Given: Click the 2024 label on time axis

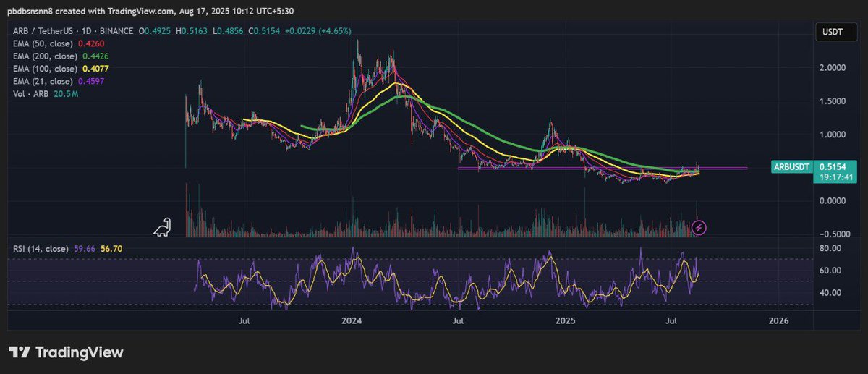Looking at the screenshot, I should pos(352,320).
